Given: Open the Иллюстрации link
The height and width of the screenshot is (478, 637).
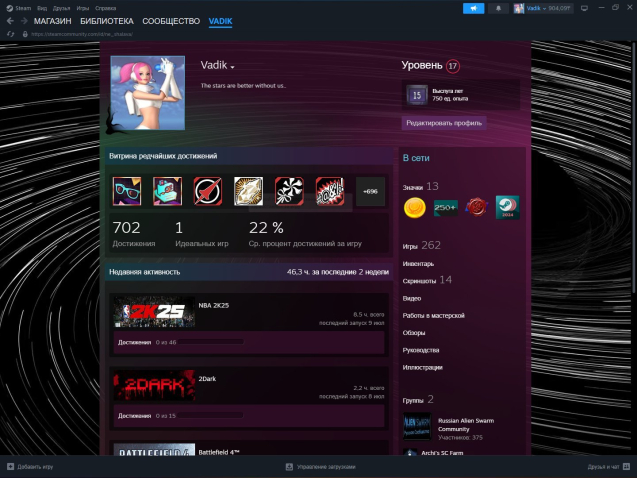Looking at the screenshot, I should point(422,368).
